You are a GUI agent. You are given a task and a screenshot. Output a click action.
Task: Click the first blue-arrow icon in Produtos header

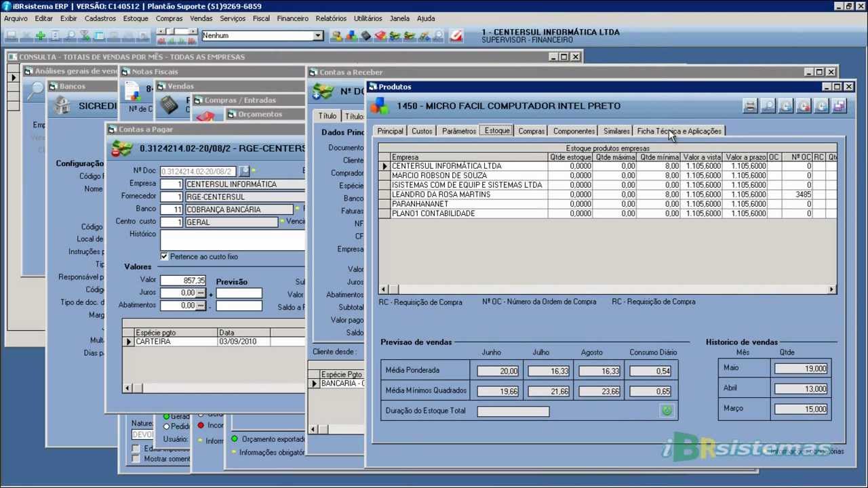(786, 106)
